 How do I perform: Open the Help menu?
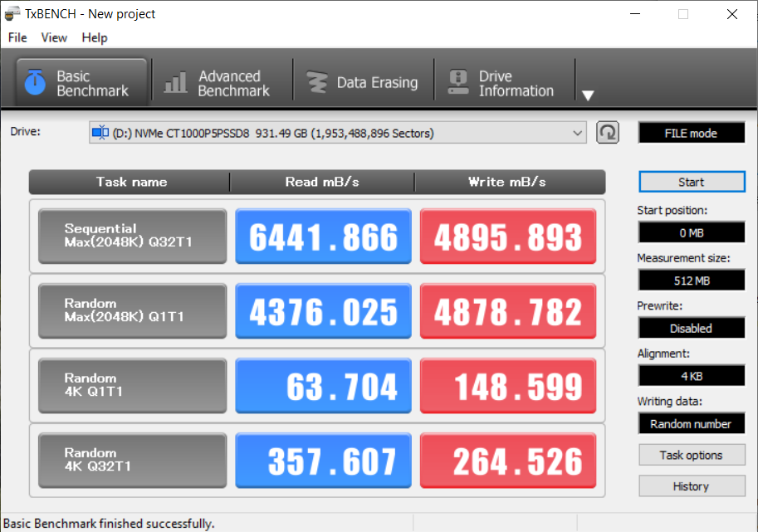click(95, 37)
